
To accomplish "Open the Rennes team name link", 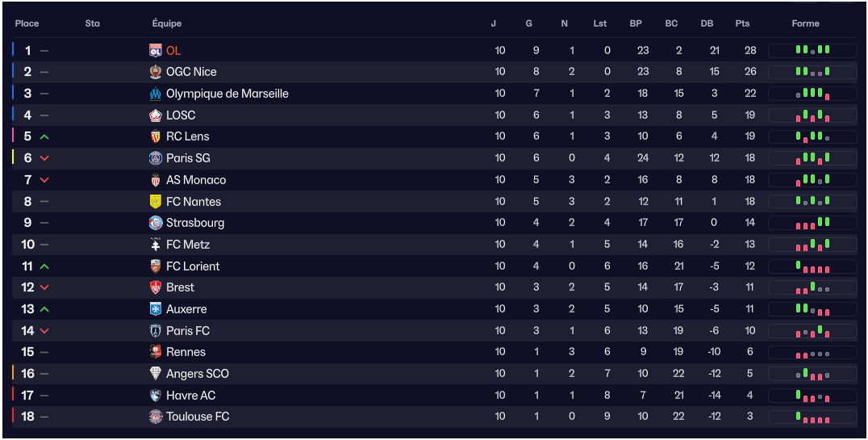I will click(x=186, y=352).
